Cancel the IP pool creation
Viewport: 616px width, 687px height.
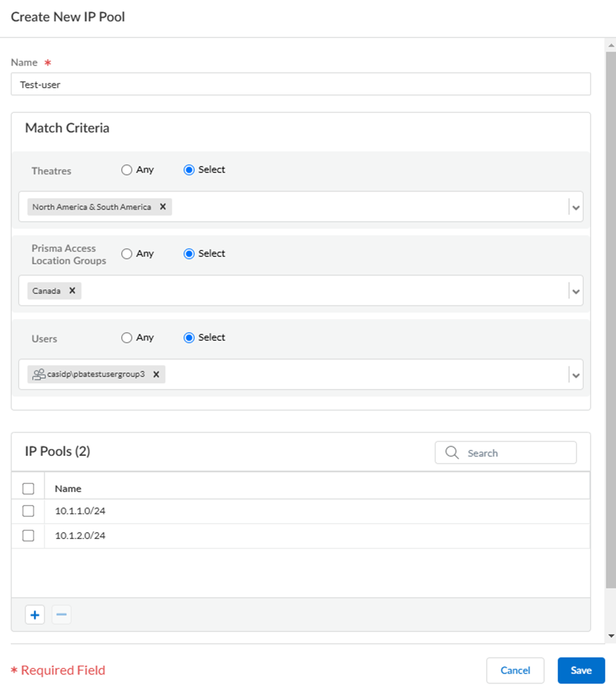pos(515,670)
